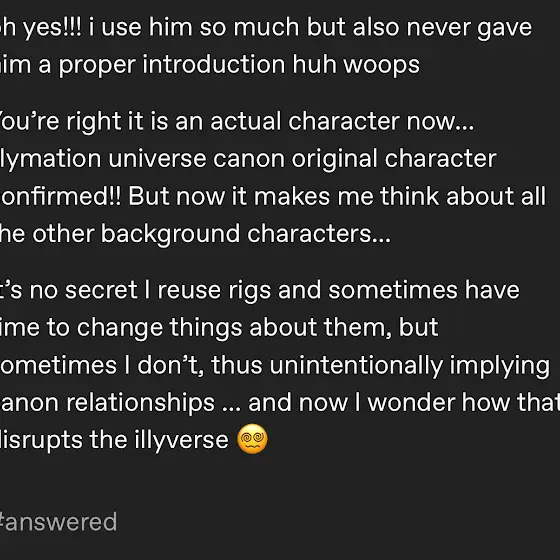The width and height of the screenshot is (560, 560).
Task: Click the text "But now it makes me think"
Action: click(x=284, y=196)
